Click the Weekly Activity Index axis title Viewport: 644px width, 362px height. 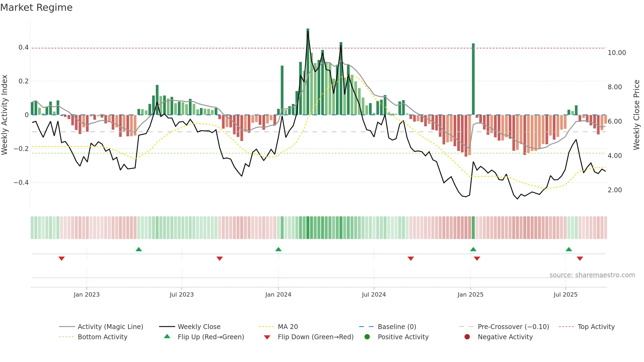pyautogui.click(x=5, y=115)
